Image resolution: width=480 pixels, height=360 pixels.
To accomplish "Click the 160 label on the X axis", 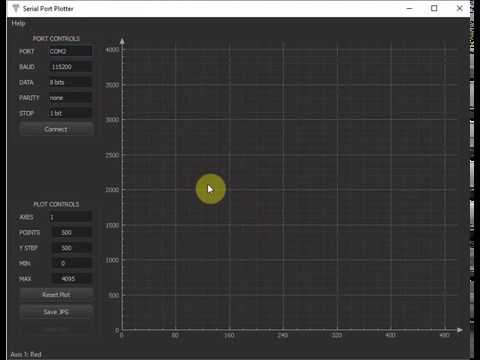I will click(x=229, y=335).
